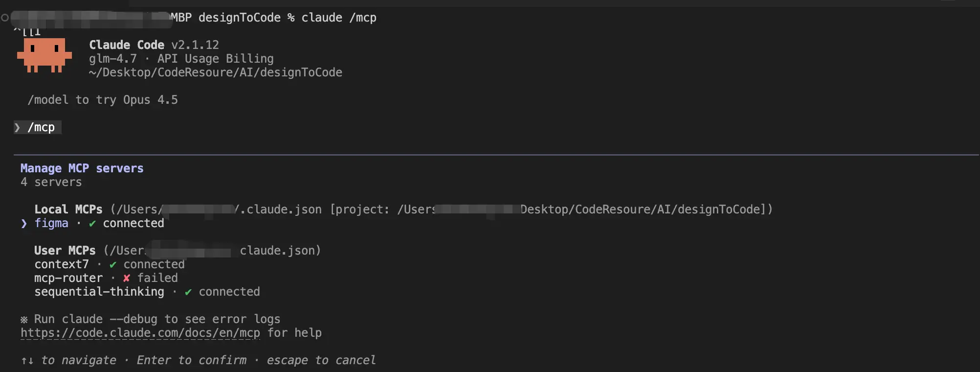Click the Local MCPs section header
This screenshot has height=372, width=980.
click(x=68, y=209)
